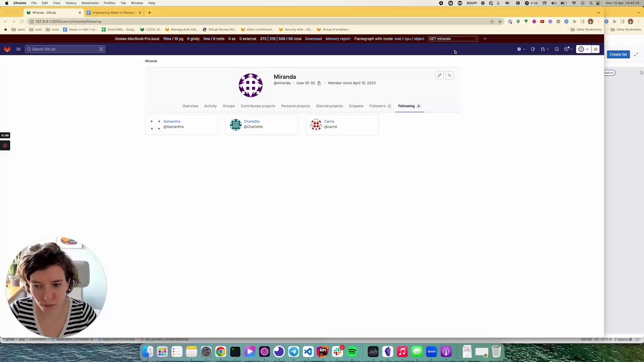Viewport: 644px width, 362px height.
Task: Focus the Search GitLab field
Action: tap(65, 49)
